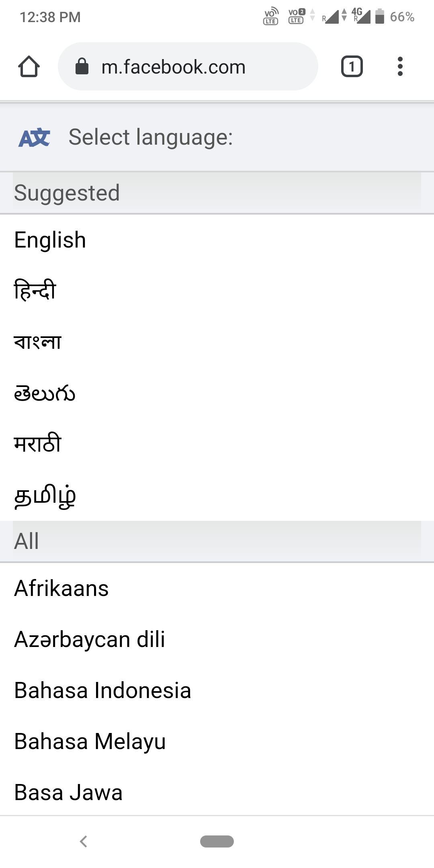This screenshot has width=434, height=868.
Task: Click the translate language icon beside Select language
Action: point(34,138)
